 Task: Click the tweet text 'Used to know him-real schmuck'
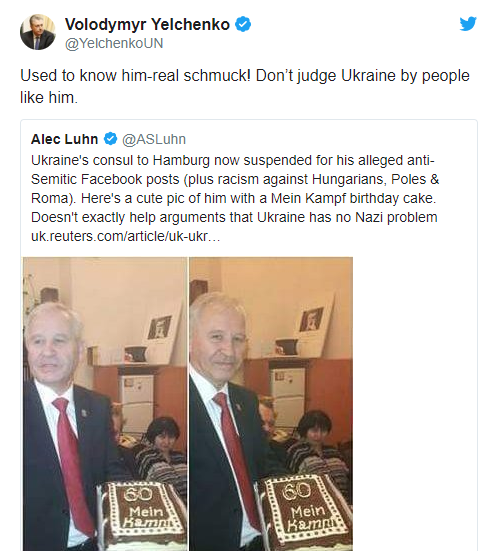[135, 76]
